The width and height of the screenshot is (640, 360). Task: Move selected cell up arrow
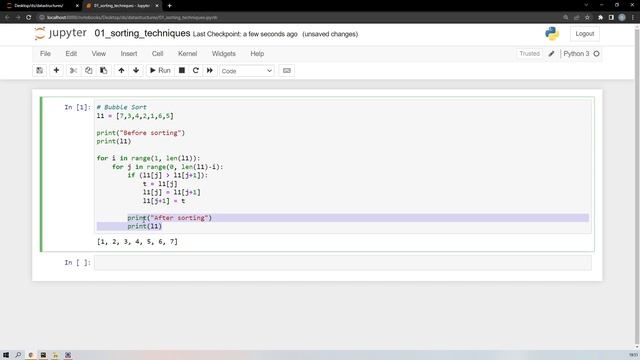[x=121, y=71]
